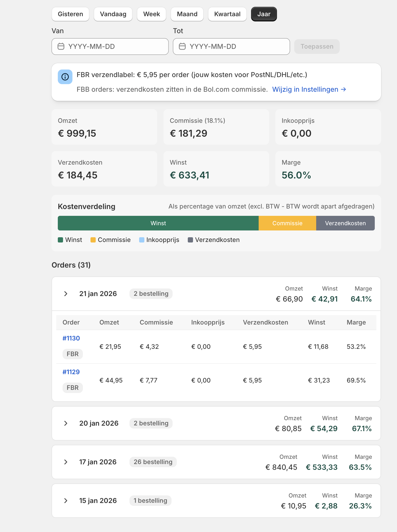Click the arrow after Wijzig in Instellingen
Viewport: 397px width, 532px height.
[344, 89]
